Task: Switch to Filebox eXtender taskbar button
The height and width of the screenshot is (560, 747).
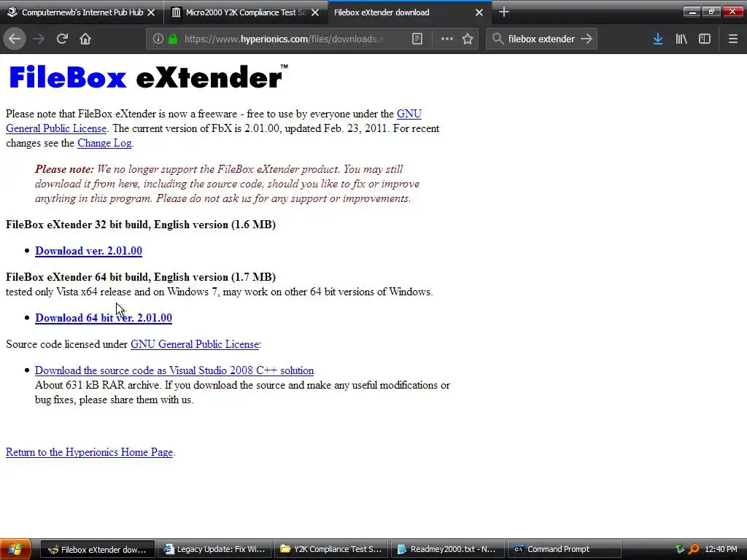Action: pos(97,549)
